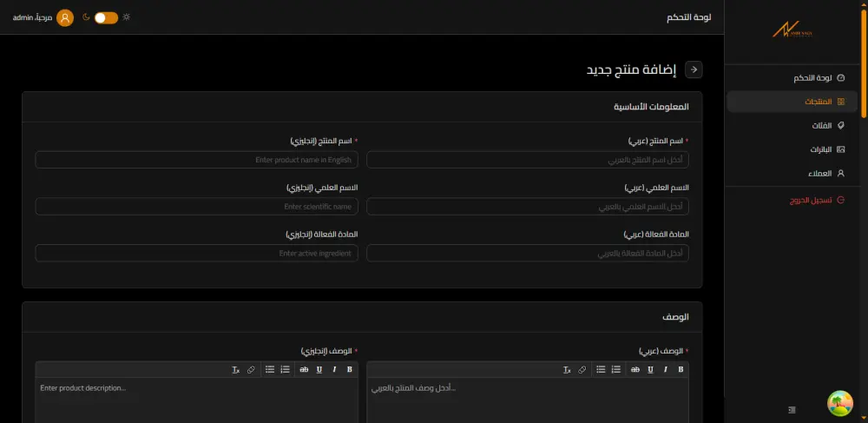Focus the Enter product name in English field
The image size is (868, 423).
click(x=196, y=160)
